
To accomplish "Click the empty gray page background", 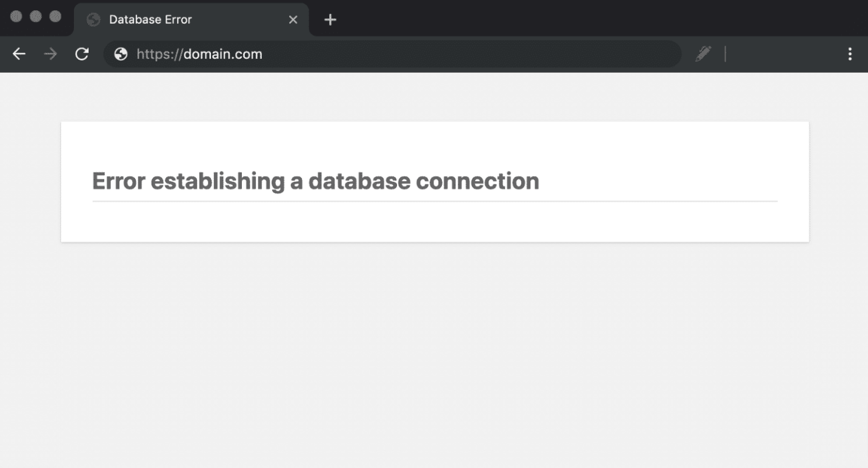I will click(434, 364).
